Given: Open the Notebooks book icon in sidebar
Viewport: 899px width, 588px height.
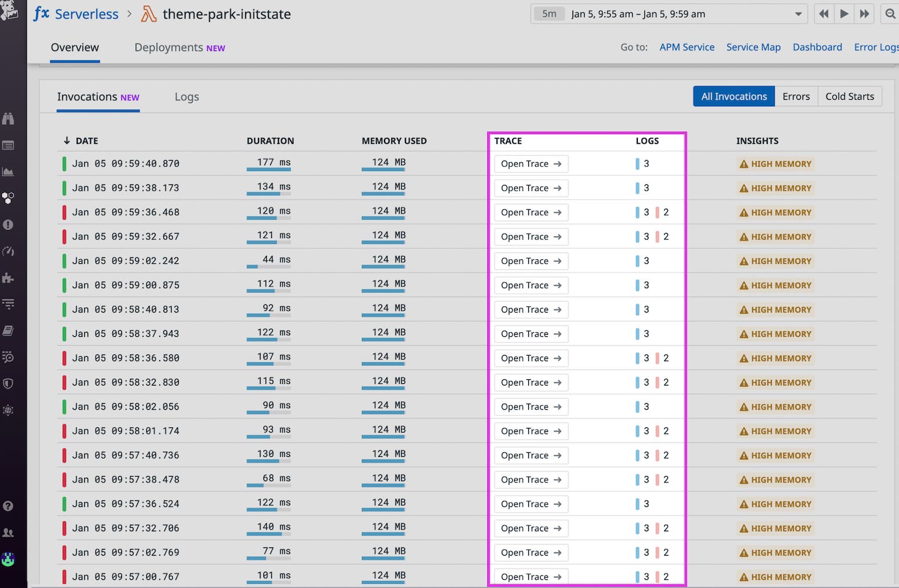Looking at the screenshot, I should click(8, 331).
